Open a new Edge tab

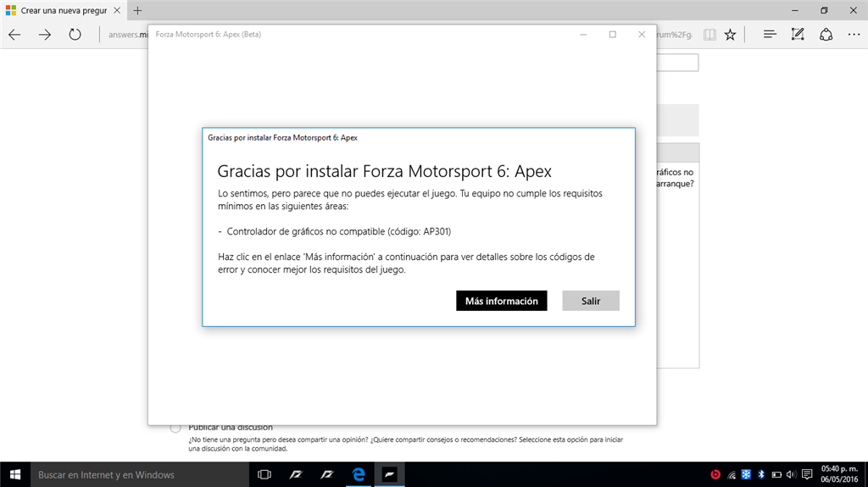click(x=137, y=10)
